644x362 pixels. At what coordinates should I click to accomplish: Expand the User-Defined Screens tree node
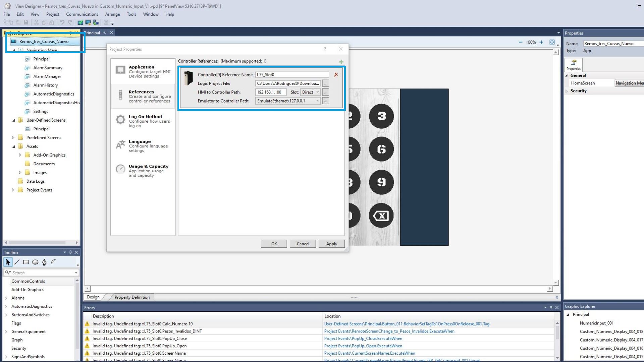pyautogui.click(x=13, y=120)
